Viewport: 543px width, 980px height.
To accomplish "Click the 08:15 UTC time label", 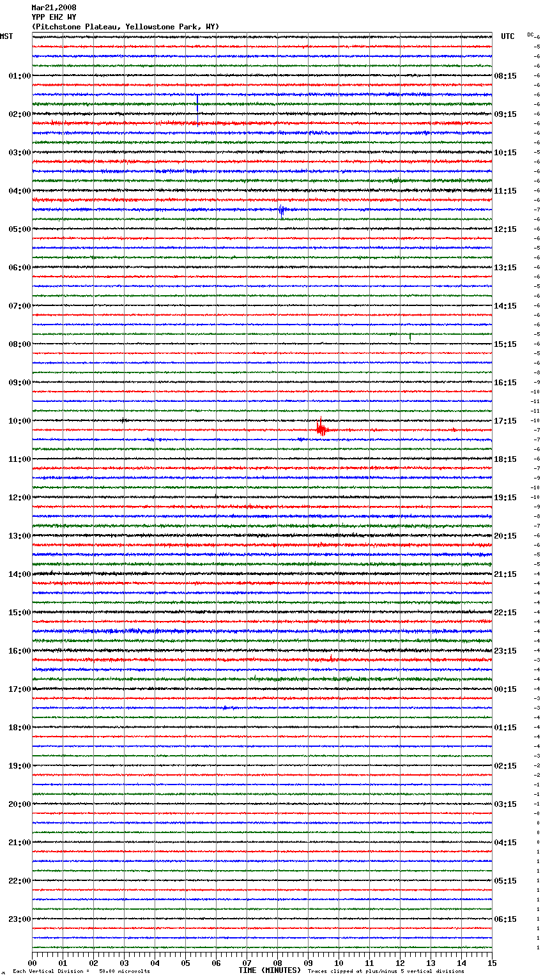I will click(505, 76).
